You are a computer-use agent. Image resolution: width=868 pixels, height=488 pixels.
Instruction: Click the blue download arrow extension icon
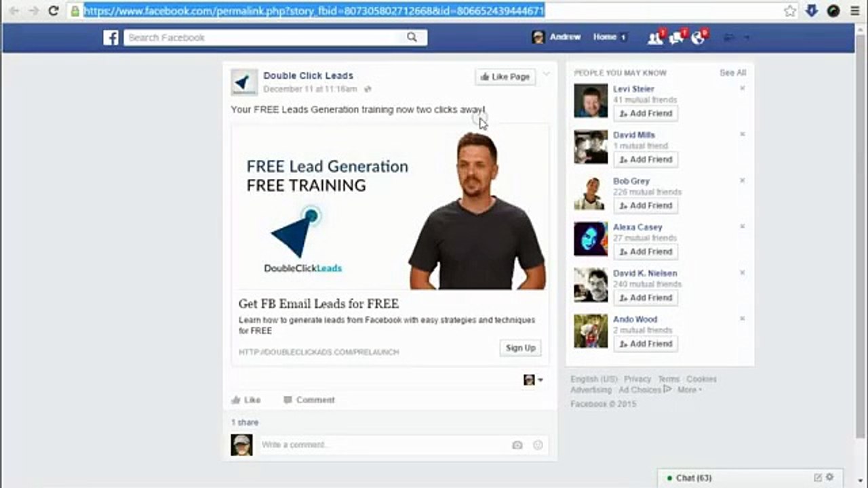(x=812, y=11)
